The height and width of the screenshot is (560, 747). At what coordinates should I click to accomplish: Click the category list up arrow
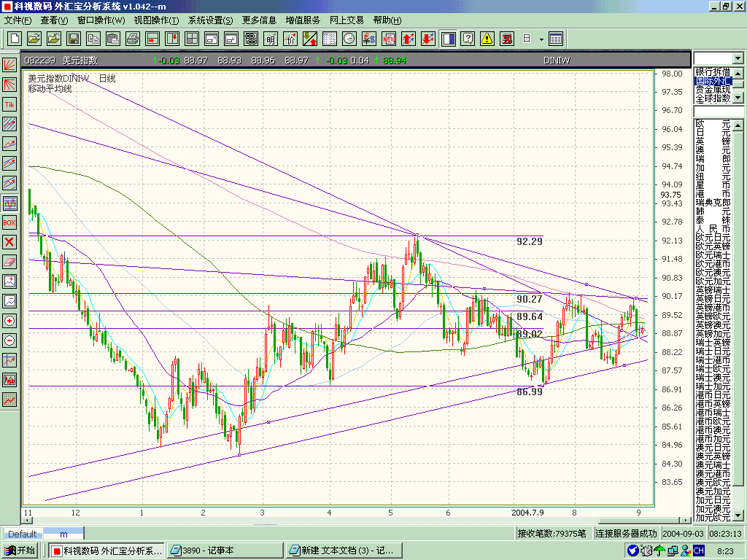[x=738, y=73]
